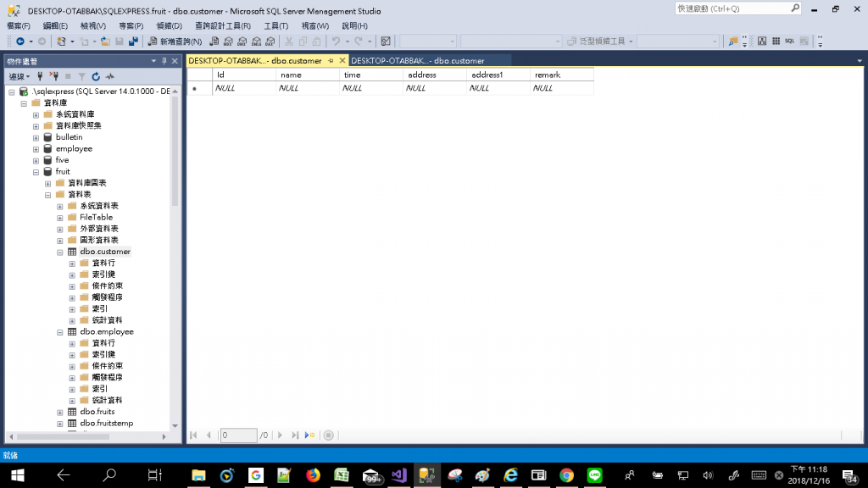Expand the bulletin database node
Image resolution: width=868 pixels, height=488 pixels.
tap(36, 138)
